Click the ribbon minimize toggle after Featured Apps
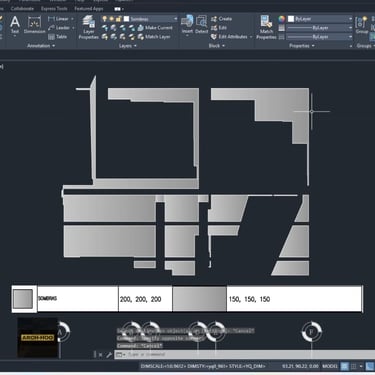The height and width of the screenshot is (375, 375). click(118, 9)
